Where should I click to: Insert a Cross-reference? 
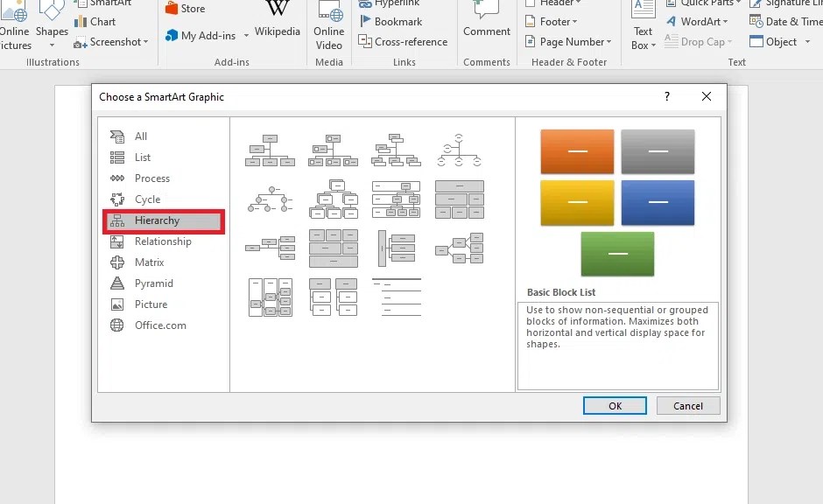tap(403, 42)
